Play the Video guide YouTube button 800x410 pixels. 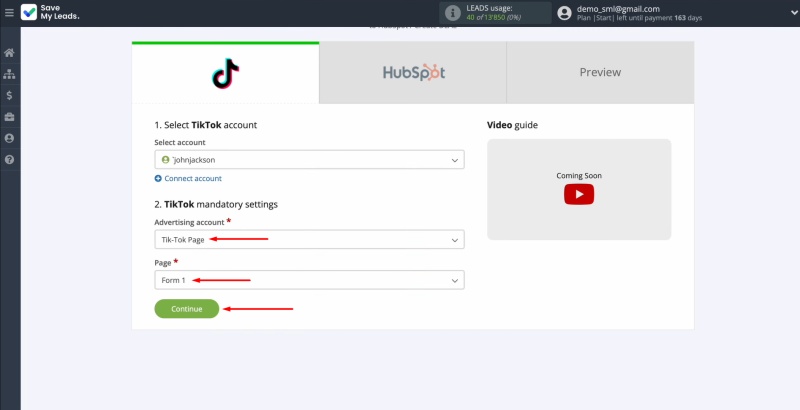[579, 194]
